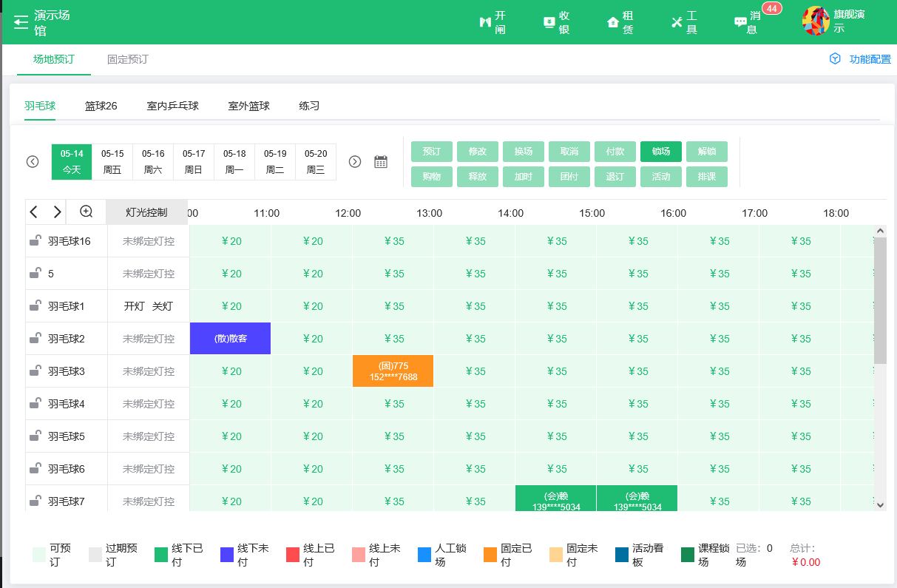
Task: Click the vertical scrollbar thumb
Action: (x=880, y=300)
